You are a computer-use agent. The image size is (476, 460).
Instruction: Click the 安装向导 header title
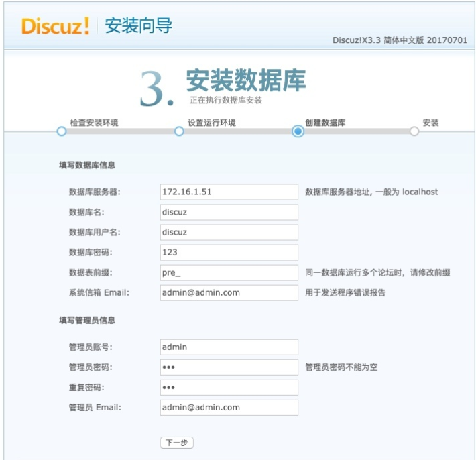[138, 25]
